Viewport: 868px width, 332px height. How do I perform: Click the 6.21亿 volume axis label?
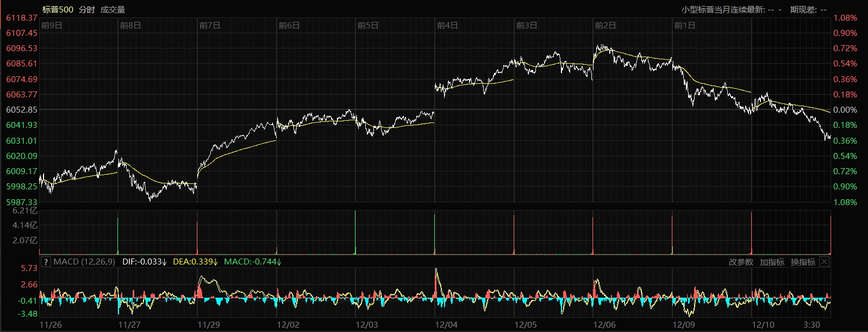pyautogui.click(x=25, y=211)
